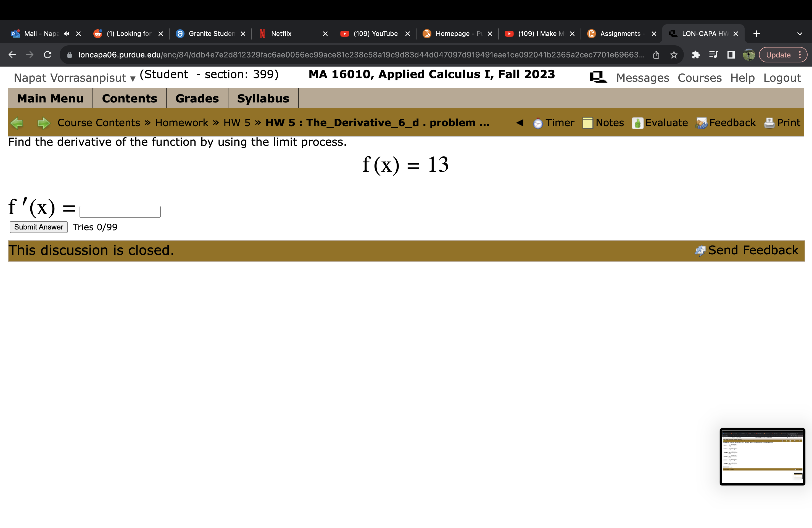Collapse toolbar with black triangle arrow
This screenshot has width=812, height=528.
[x=520, y=123]
